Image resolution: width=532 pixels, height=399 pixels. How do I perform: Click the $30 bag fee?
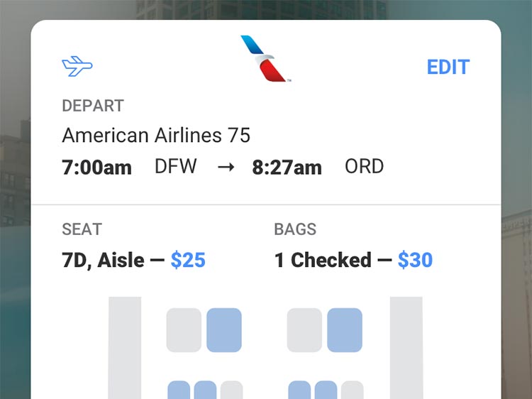point(415,260)
